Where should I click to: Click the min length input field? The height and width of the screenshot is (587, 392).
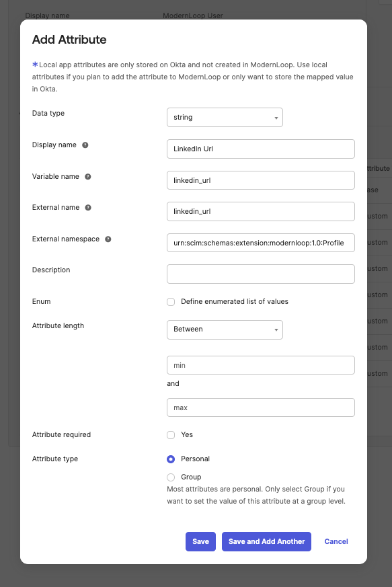point(261,365)
